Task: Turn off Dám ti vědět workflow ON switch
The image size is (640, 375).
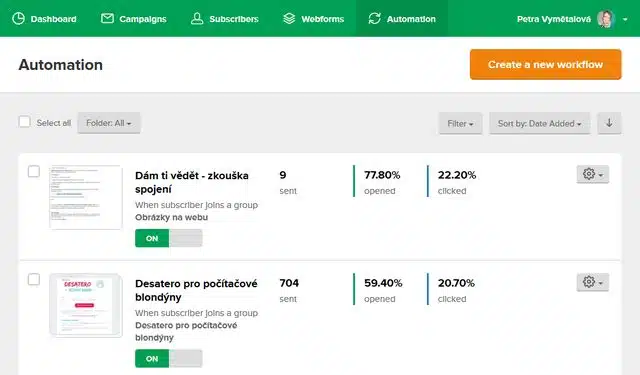Action: click(x=169, y=238)
